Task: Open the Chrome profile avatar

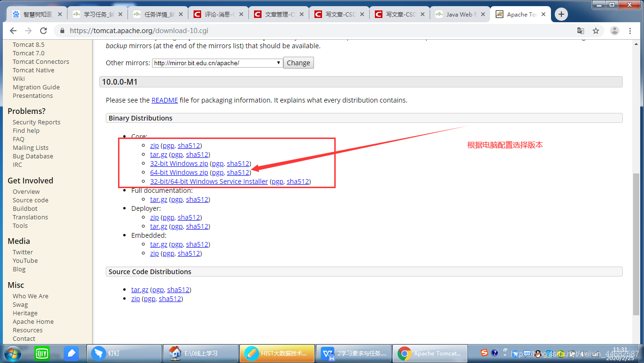Action: coord(614,31)
